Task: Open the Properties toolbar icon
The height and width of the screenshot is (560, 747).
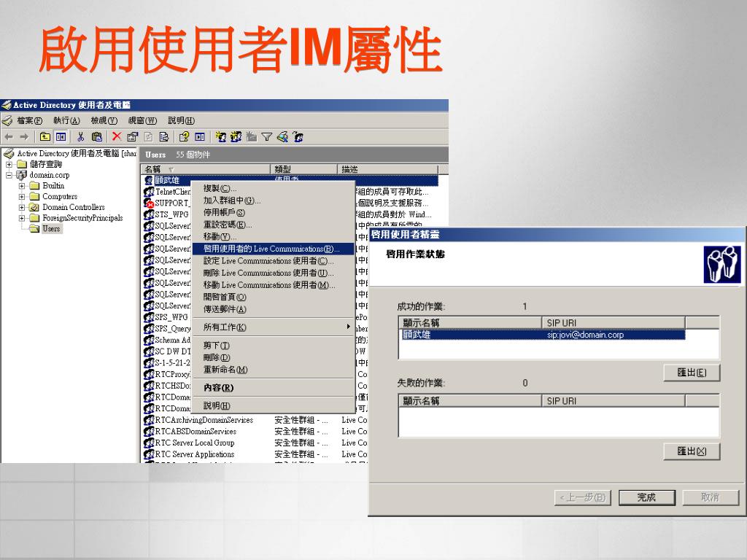Action: [133, 137]
